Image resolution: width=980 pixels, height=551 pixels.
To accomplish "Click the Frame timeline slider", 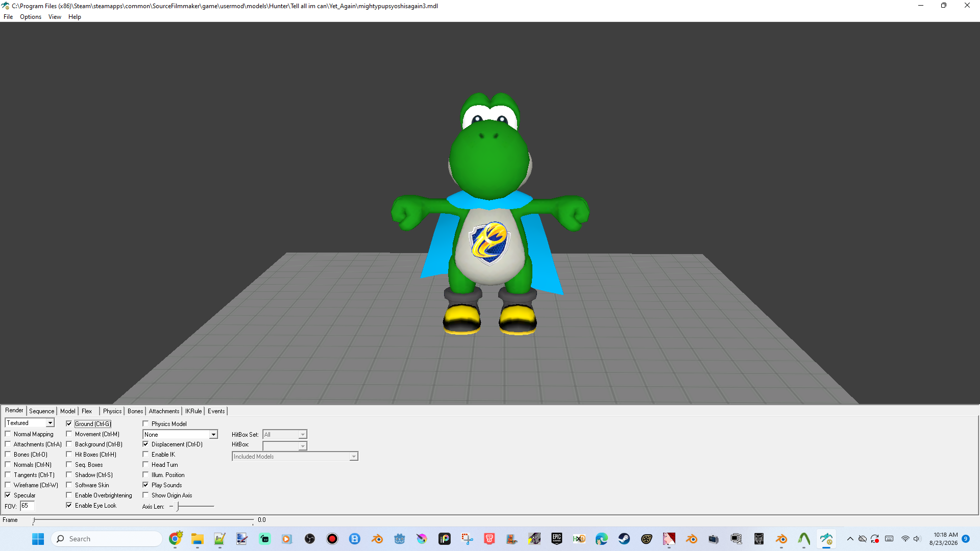I will point(143,520).
